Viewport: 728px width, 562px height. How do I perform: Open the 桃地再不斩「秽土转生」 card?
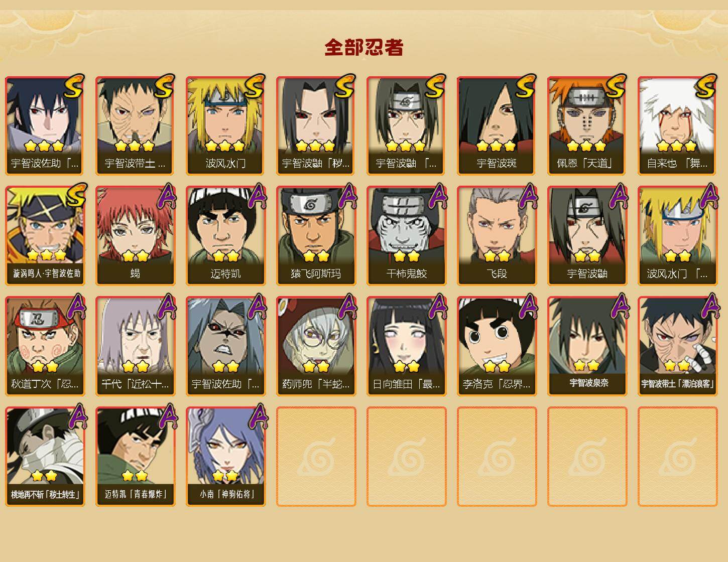pyautogui.click(x=45, y=457)
